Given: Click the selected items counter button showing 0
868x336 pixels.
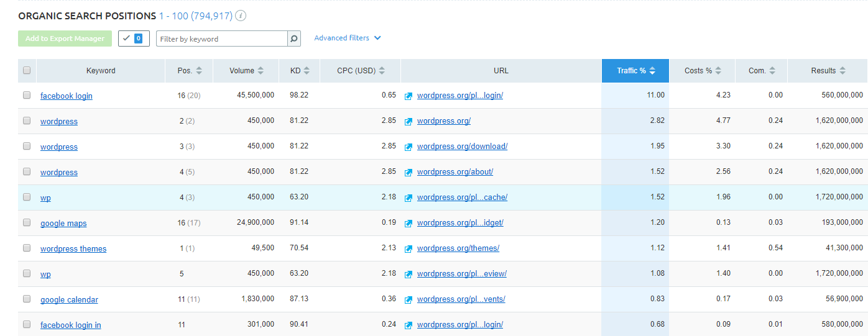Looking at the screenshot, I should [x=134, y=39].
